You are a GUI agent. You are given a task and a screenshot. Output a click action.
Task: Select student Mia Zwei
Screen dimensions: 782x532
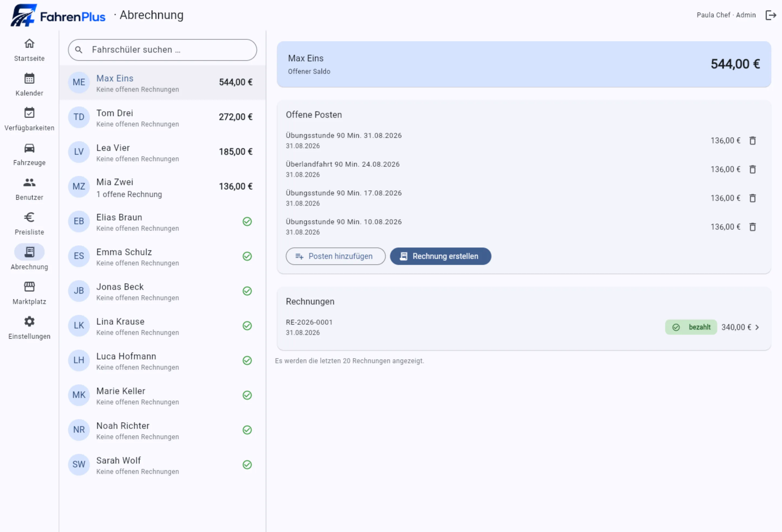tap(163, 187)
